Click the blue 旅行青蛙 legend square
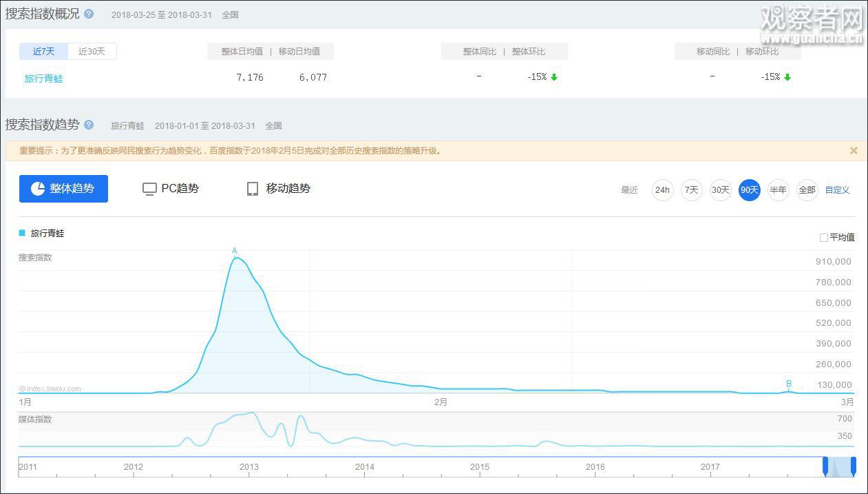This screenshot has height=494, width=868. point(22,233)
